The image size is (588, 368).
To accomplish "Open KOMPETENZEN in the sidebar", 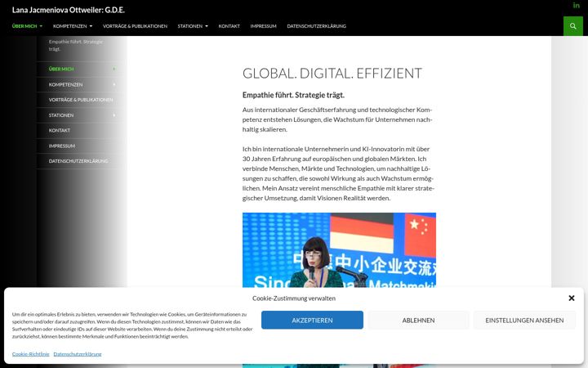I will click(x=65, y=85).
